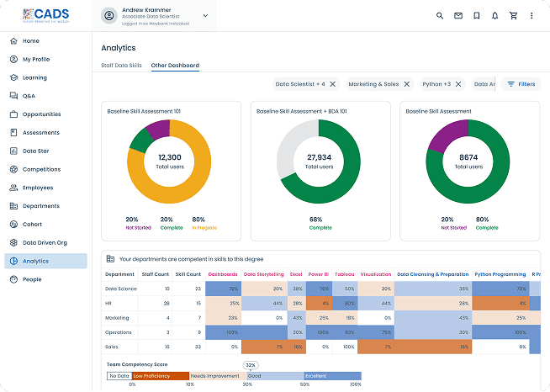This screenshot has width=550, height=392.
Task: Remove the Data Scientist + 4 filter chip
Action: point(332,84)
